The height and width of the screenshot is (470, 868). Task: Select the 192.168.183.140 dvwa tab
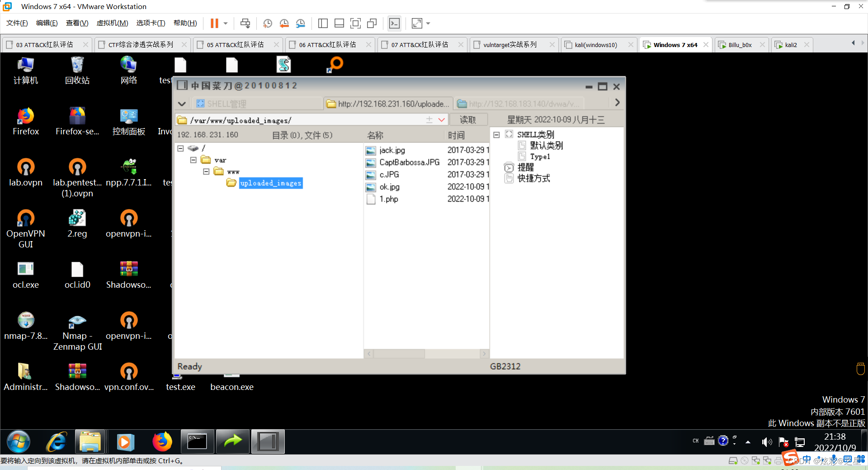[x=519, y=104]
